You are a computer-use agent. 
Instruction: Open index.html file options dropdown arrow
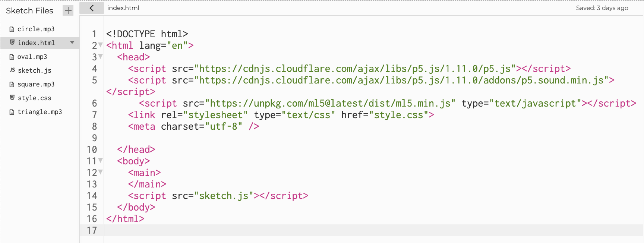coord(72,42)
